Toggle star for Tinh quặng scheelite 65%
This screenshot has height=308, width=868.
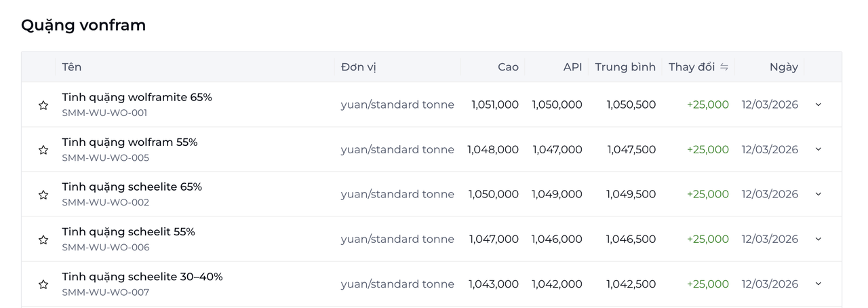[x=43, y=195]
